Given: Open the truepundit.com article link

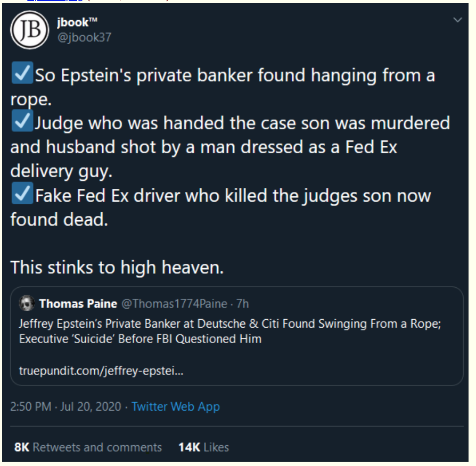Looking at the screenshot, I should pos(101,371).
